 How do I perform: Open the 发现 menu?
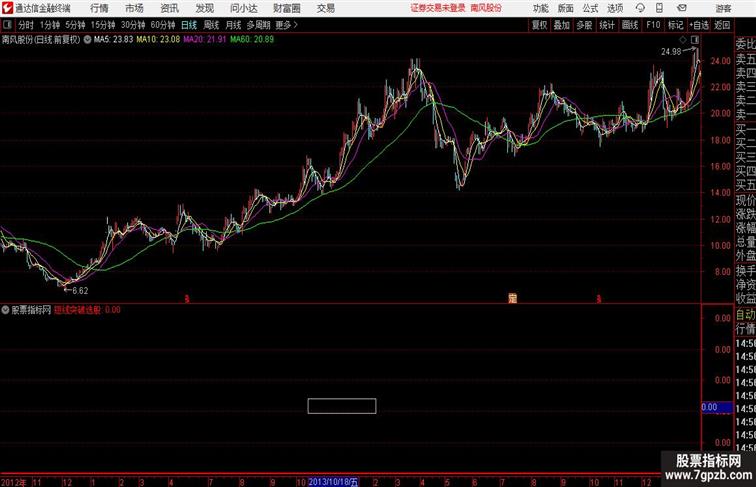pos(204,8)
